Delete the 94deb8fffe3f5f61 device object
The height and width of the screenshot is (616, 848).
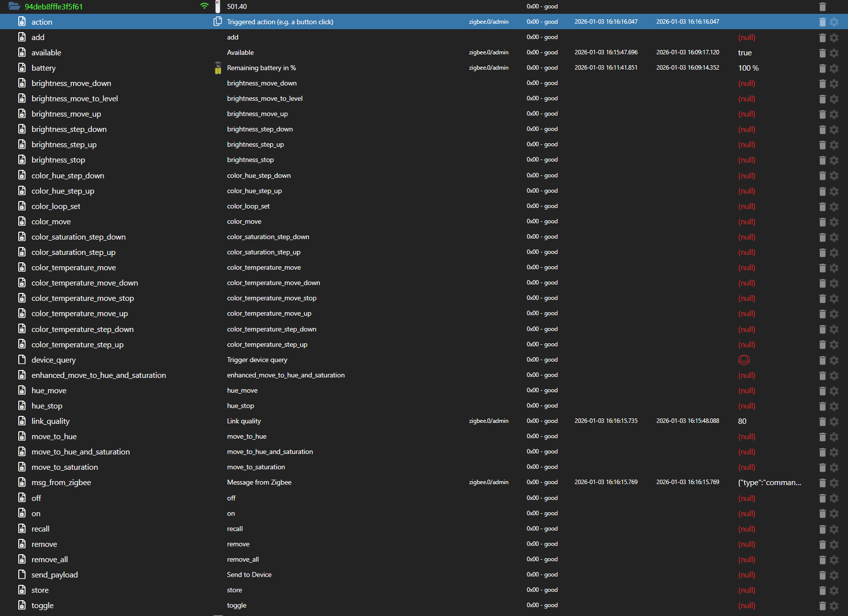point(822,6)
